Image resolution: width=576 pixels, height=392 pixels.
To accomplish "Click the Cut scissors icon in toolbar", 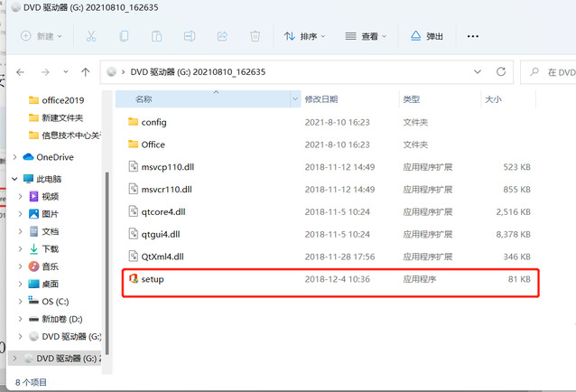I will [91, 37].
